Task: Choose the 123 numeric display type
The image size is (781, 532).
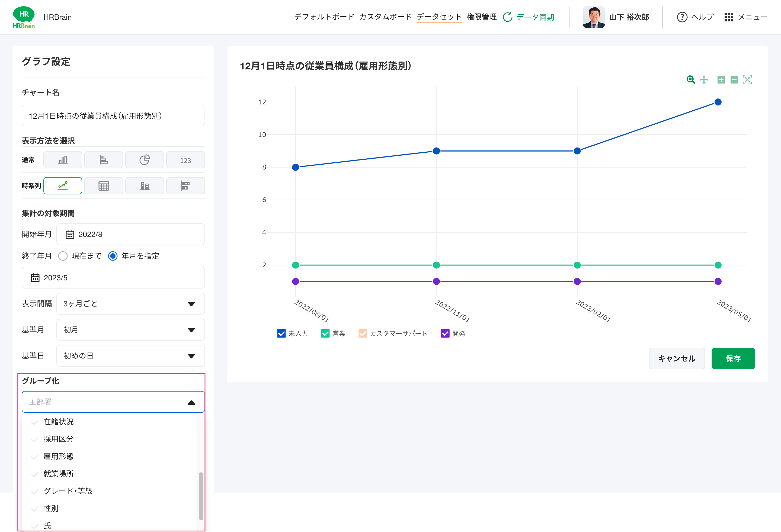Action: click(185, 160)
